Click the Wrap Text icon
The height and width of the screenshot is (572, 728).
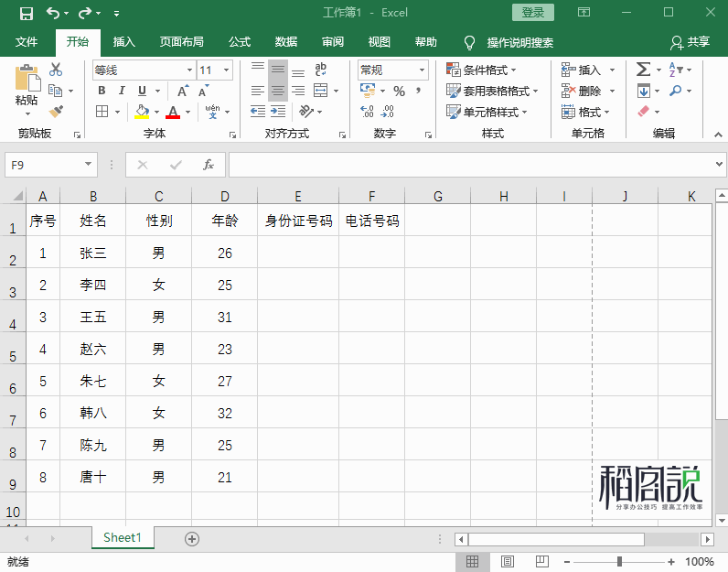[321, 70]
